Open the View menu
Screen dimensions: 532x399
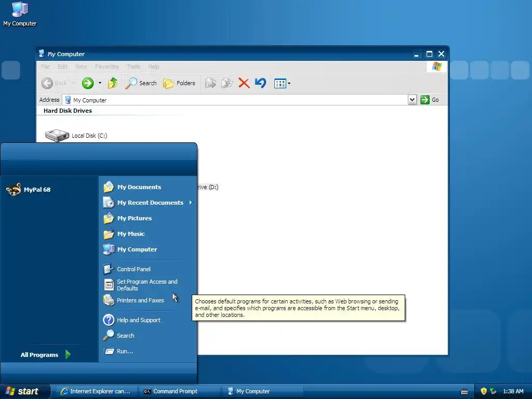pos(81,66)
